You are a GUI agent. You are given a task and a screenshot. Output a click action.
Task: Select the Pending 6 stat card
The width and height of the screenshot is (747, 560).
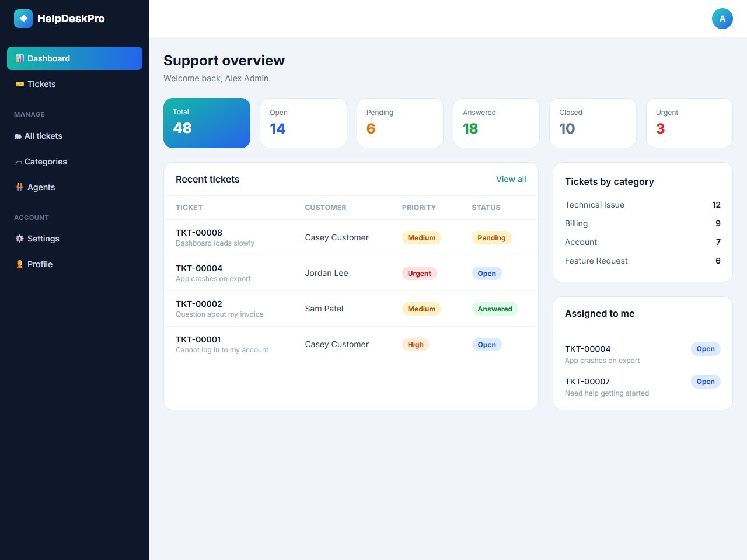(x=400, y=123)
